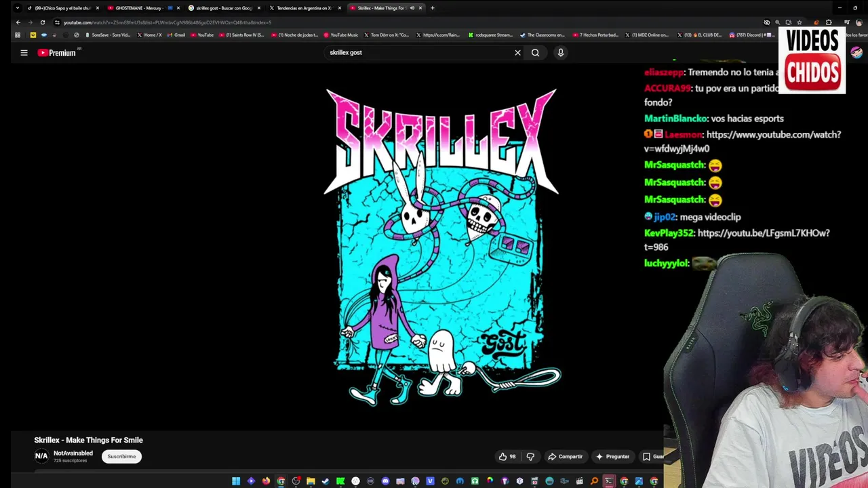Open the Noche de jodas bookmark

(x=295, y=35)
